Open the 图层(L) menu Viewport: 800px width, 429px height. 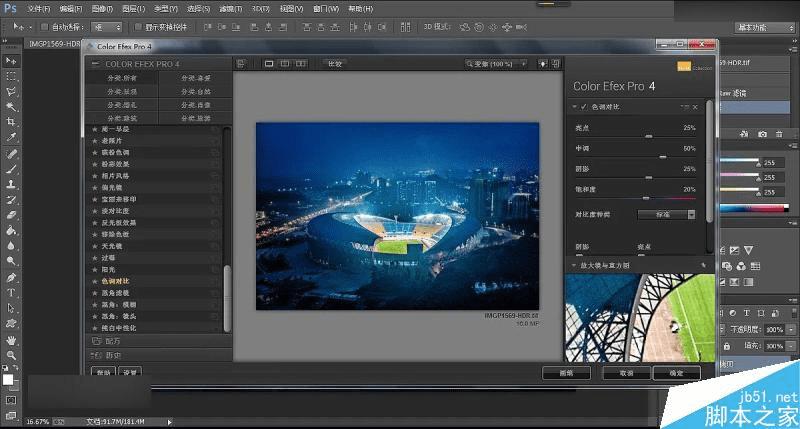(x=134, y=9)
